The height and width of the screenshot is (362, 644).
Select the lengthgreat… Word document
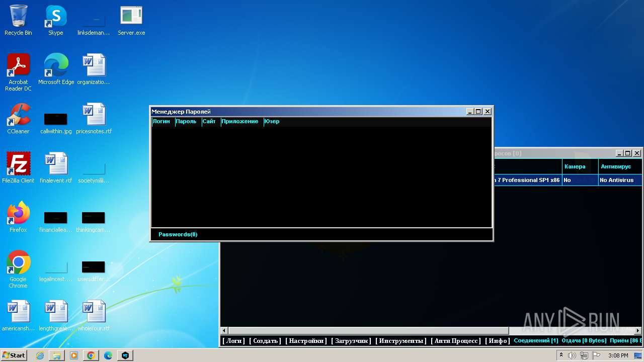(x=56, y=316)
